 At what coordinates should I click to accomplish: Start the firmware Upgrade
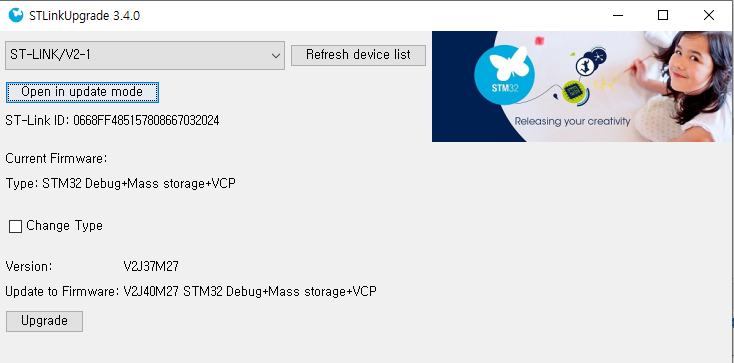[44, 321]
